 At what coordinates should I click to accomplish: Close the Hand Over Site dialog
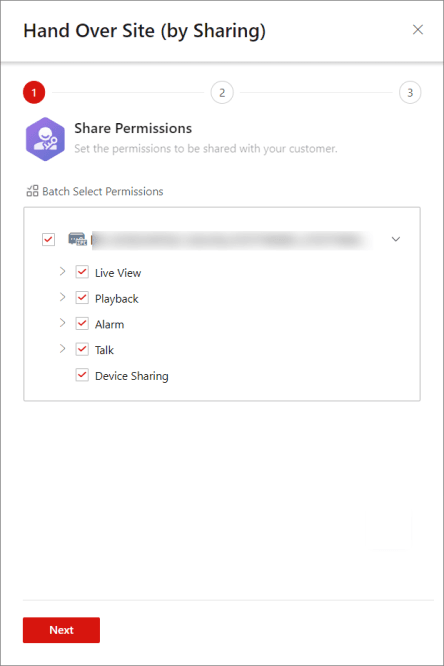point(418,30)
